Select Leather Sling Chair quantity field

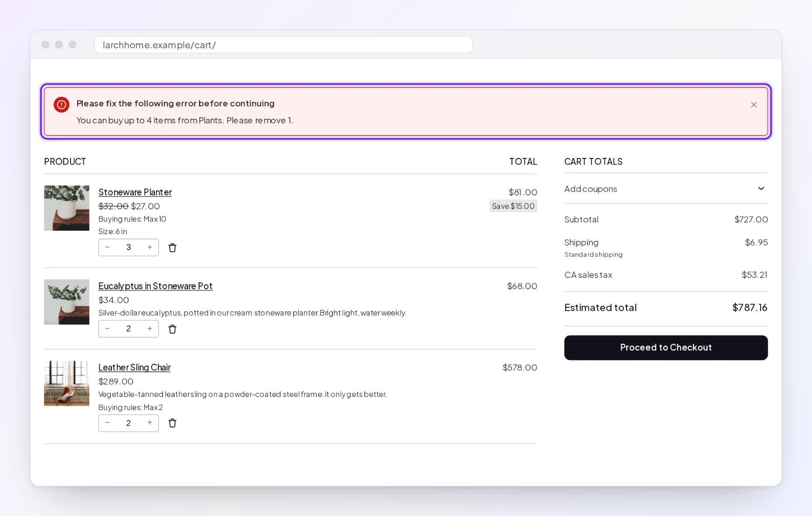coord(129,423)
